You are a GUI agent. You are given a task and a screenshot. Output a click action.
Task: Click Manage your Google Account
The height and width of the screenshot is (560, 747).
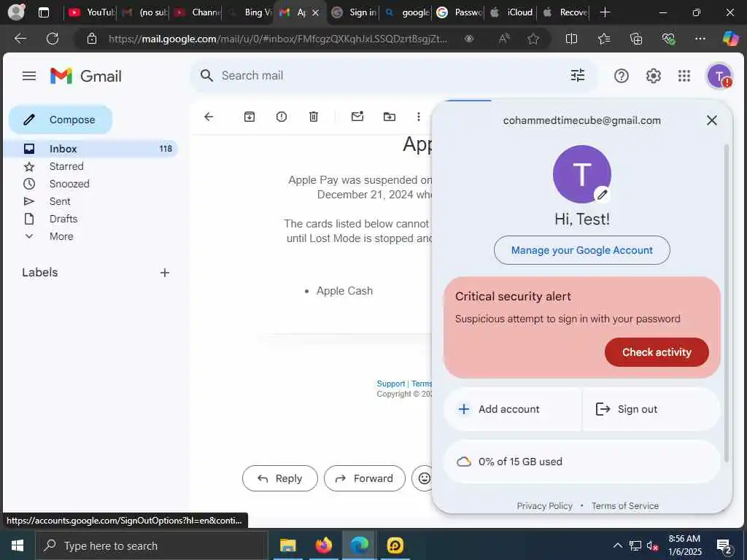[581, 250]
